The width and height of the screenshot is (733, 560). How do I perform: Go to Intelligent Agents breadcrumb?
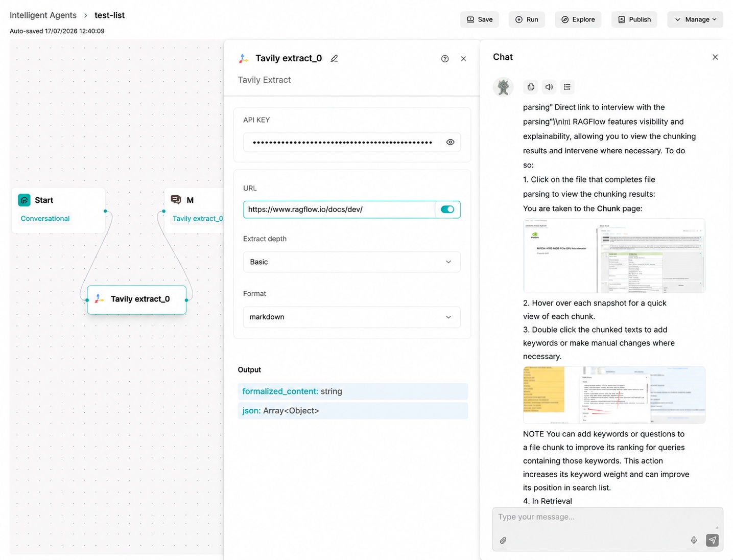(x=43, y=15)
